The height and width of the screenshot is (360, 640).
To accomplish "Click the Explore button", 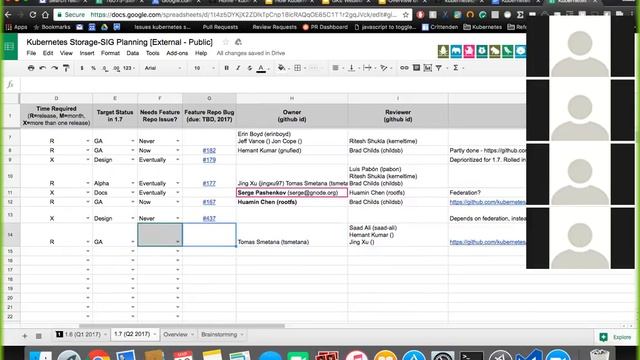I will pos(615,337).
